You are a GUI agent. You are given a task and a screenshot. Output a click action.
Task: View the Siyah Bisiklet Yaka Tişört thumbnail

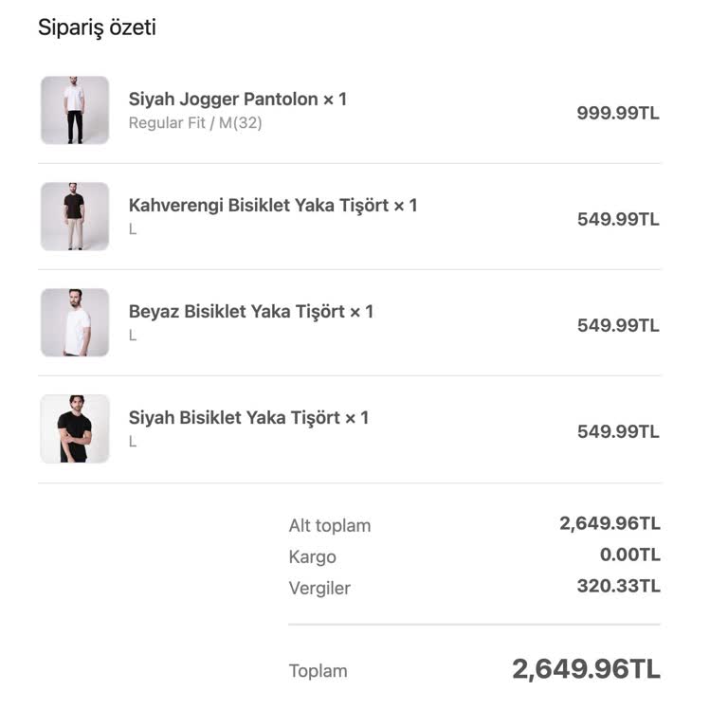point(75,429)
